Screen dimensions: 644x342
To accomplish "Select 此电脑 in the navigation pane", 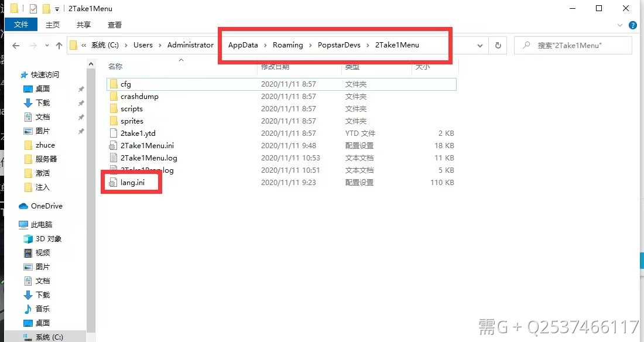I will [42, 224].
